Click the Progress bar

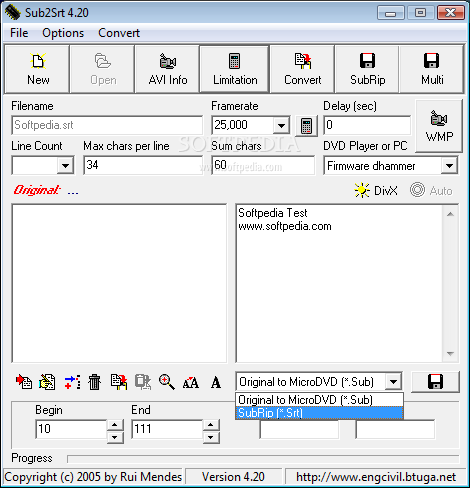coord(263,459)
